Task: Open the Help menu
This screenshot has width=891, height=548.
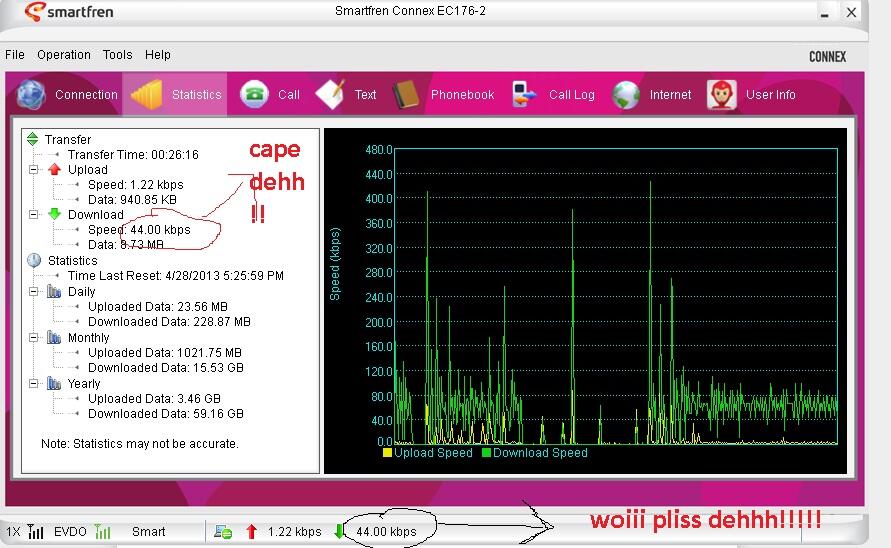Action: pos(157,55)
